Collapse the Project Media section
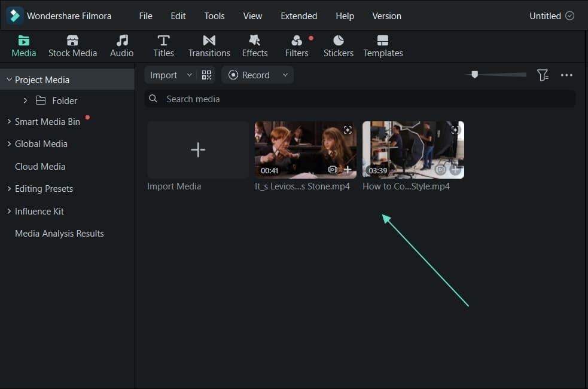Screen dimensions: 588x389 coord(9,79)
